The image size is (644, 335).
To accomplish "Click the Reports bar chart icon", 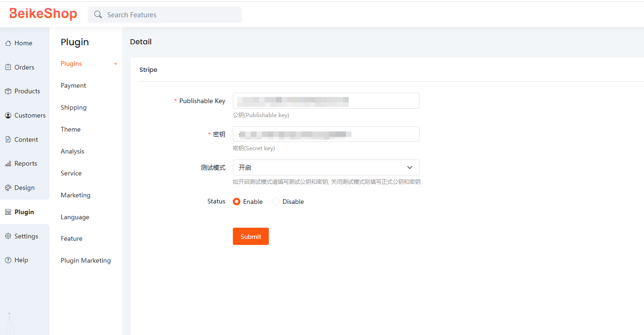I will tap(8, 163).
